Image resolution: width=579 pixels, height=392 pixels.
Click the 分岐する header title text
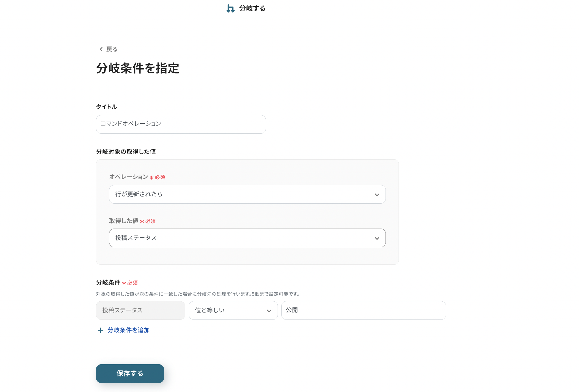(252, 8)
